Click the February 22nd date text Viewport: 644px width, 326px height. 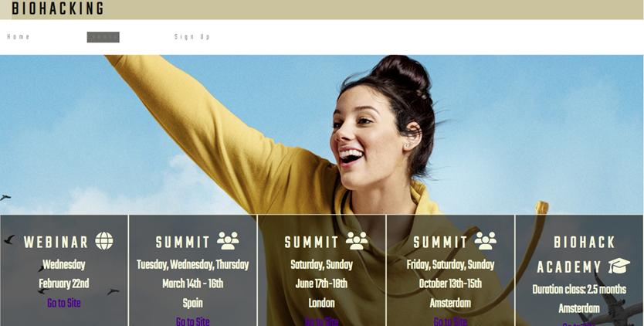click(64, 284)
